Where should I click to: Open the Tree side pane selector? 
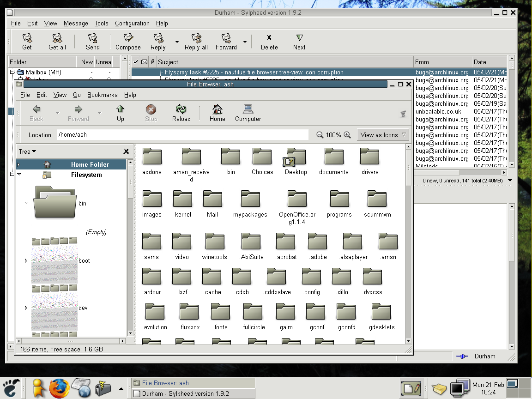[27, 151]
